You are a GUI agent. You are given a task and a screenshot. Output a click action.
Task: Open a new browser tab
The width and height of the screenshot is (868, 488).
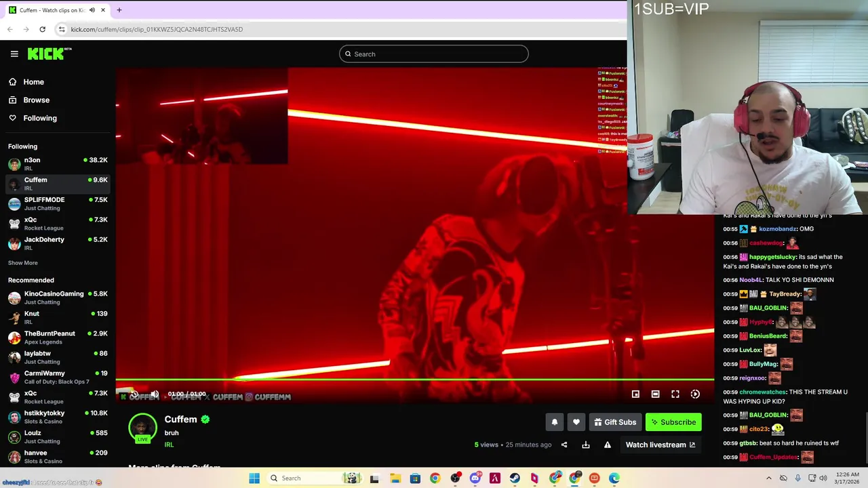coord(119,10)
